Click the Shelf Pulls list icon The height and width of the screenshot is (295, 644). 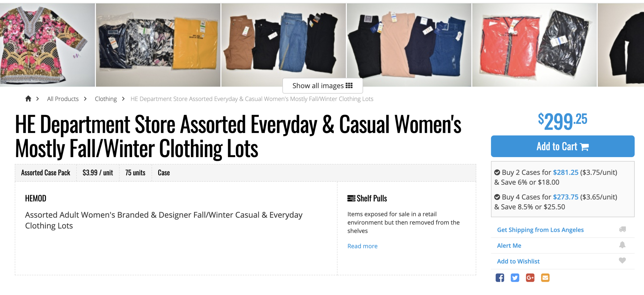[351, 198]
